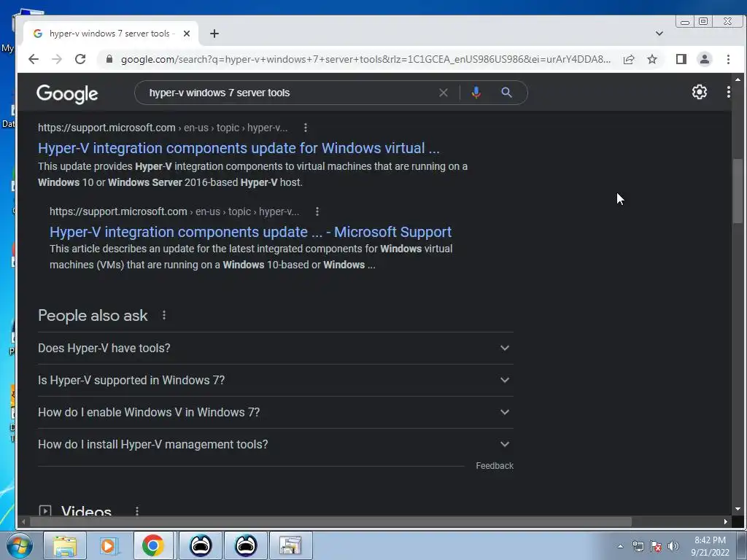
Task: Open options for first support.microsoft.com result
Action: (306, 128)
